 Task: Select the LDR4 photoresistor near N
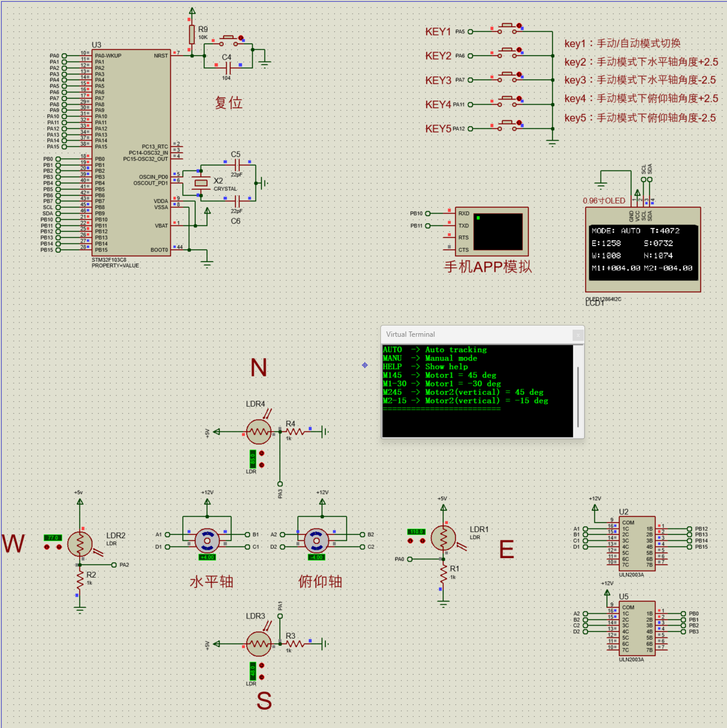(x=259, y=432)
